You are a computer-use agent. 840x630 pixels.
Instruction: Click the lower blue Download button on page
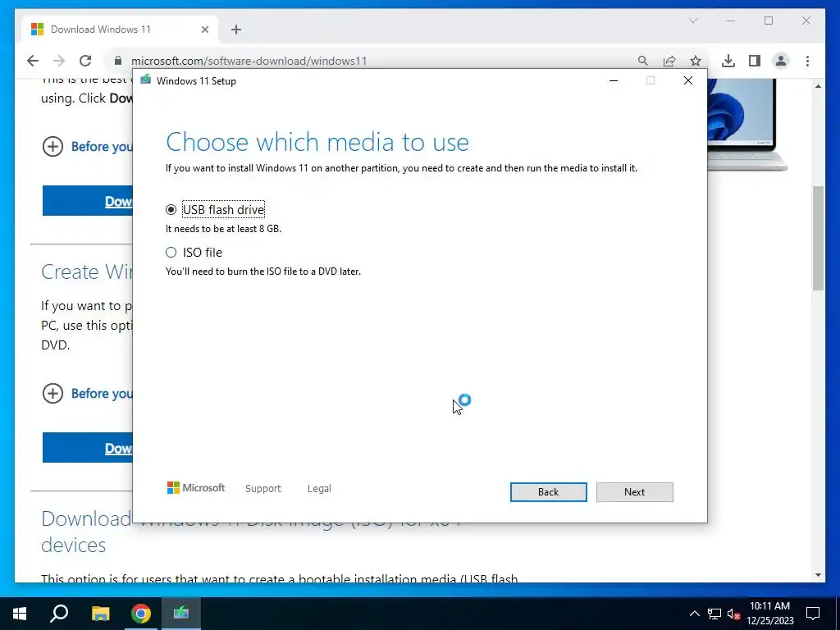click(x=87, y=448)
